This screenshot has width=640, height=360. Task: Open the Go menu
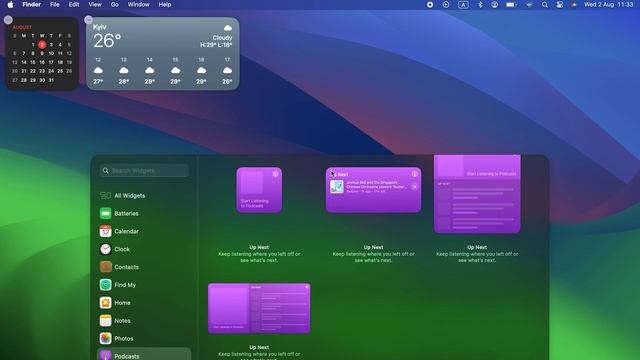(115, 4)
